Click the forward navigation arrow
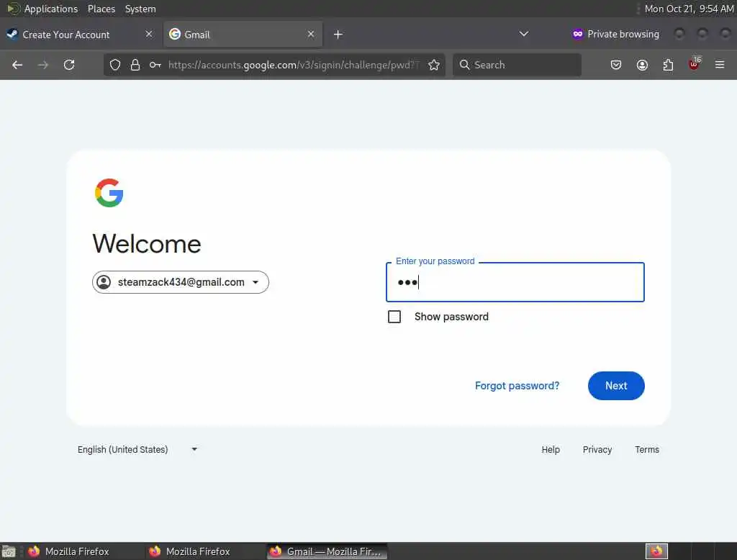Viewport: 737px width, 560px height. (43, 65)
